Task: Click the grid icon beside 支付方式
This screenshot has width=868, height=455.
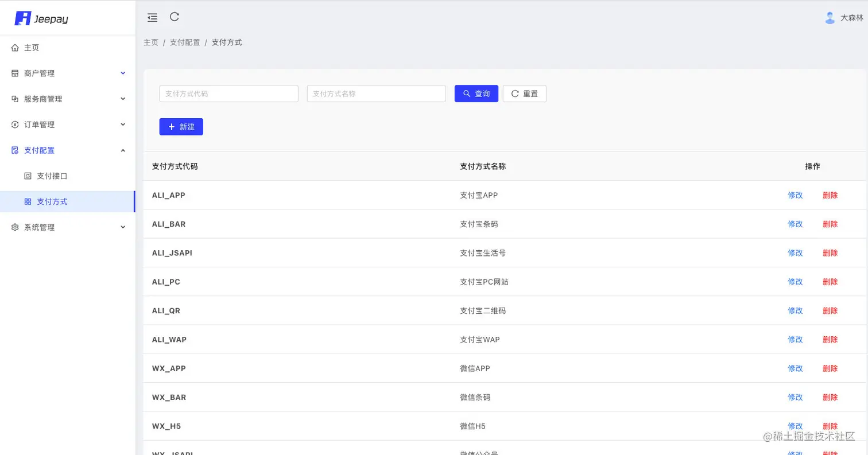Action: 28,201
